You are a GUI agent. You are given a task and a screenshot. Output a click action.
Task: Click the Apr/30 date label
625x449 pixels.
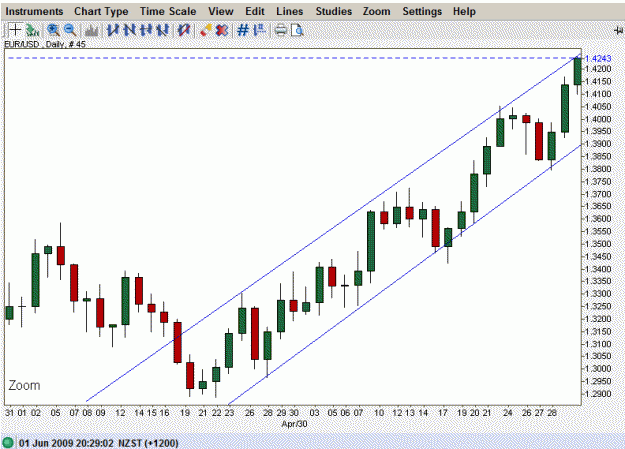294,424
